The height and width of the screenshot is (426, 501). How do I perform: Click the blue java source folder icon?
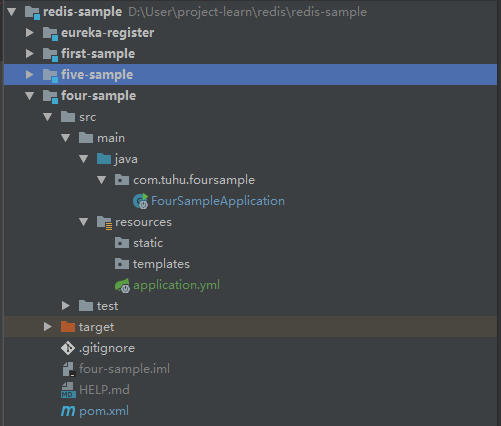104,159
